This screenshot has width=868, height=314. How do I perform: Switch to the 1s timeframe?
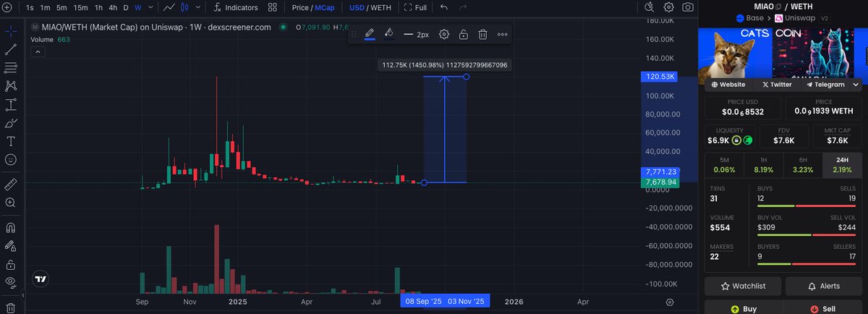coord(30,7)
